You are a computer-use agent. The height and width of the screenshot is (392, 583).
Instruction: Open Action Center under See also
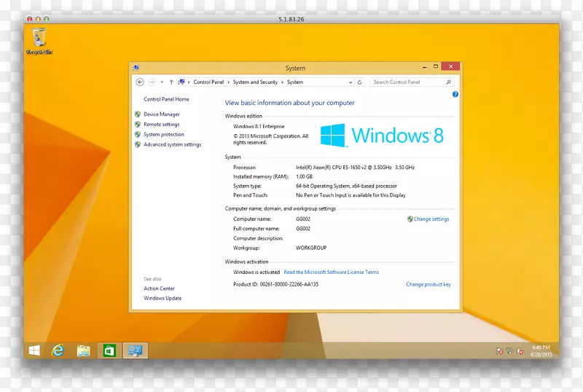(x=159, y=289)
